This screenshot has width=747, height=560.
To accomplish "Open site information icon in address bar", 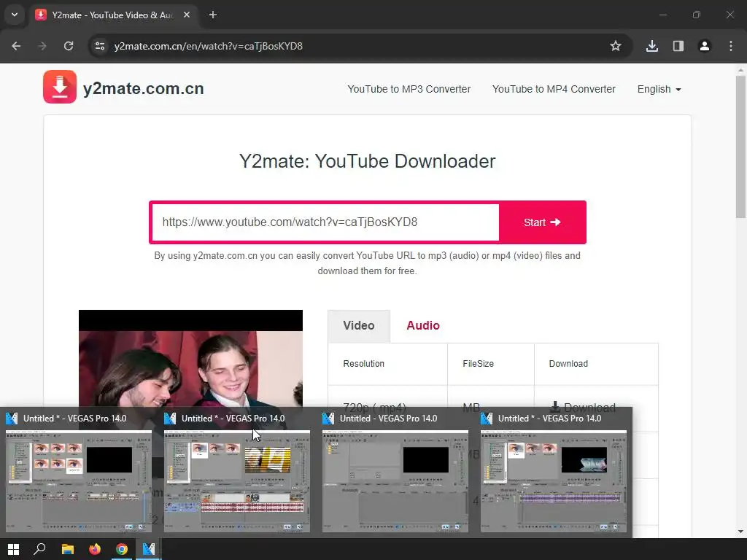I will pos(100,46).
